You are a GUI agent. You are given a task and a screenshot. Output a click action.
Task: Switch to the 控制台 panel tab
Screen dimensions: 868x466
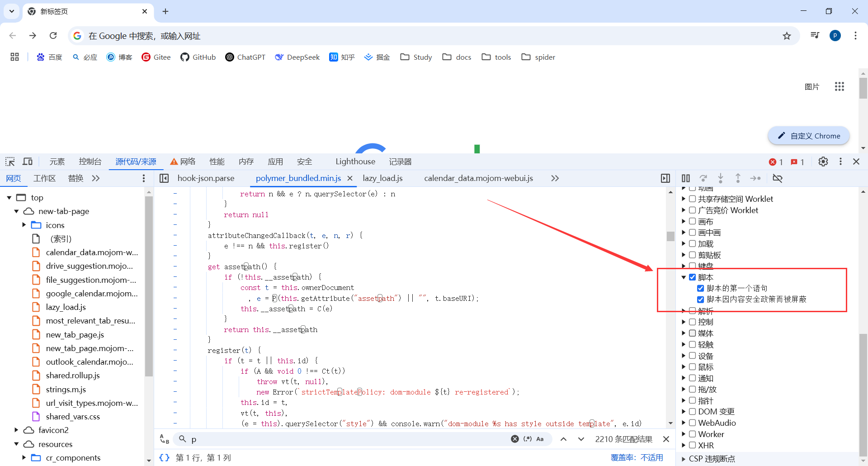90,162
